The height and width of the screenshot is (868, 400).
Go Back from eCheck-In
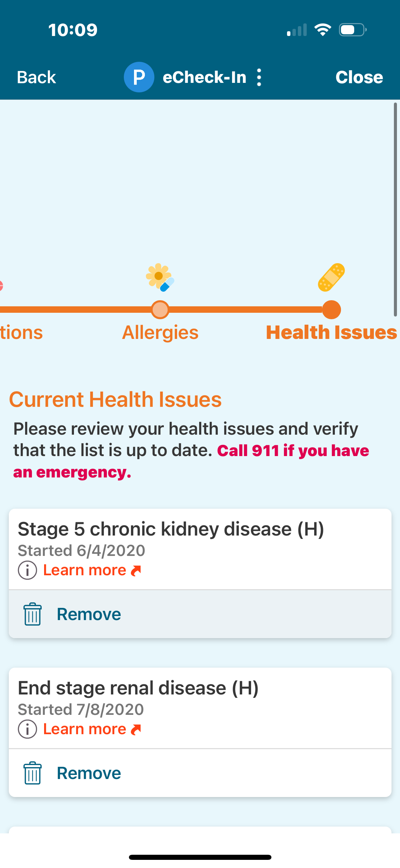[x=36, y=77]
